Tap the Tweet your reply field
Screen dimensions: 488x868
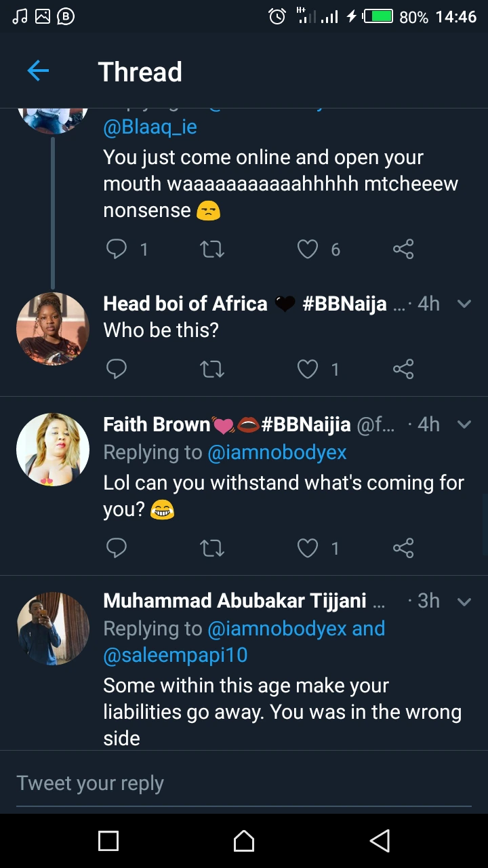pyautogui.click(x=244, y=783)
